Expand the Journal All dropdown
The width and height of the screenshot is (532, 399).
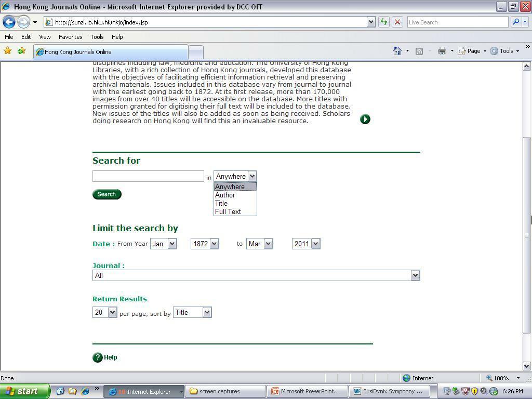pos(256,275)
